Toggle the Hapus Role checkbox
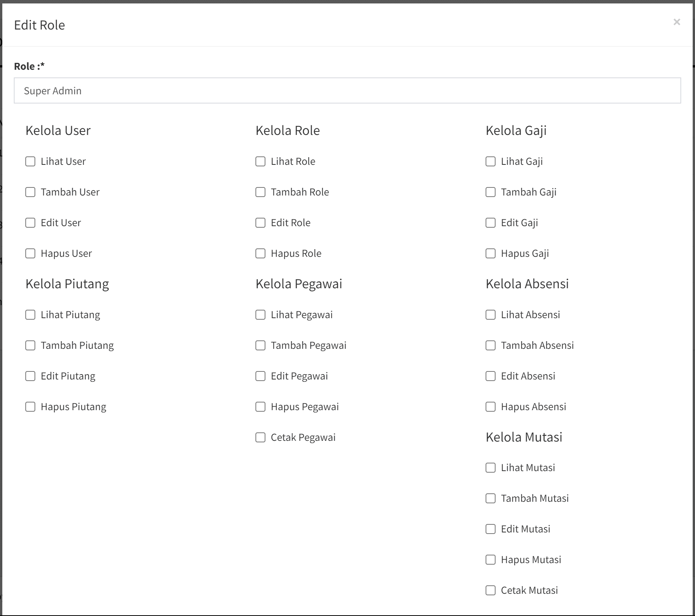Screen dimensions: 695x616 click(x=260, y=253)
